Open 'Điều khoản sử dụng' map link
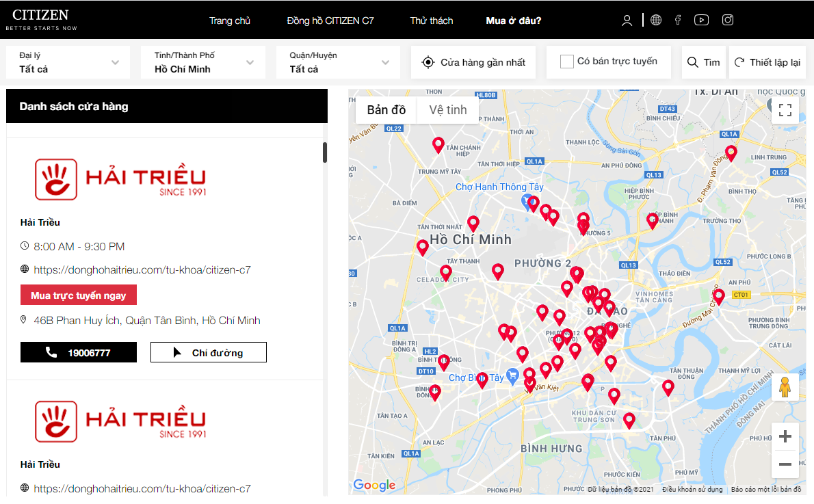The image size is (814, 504). coord(692,490)
